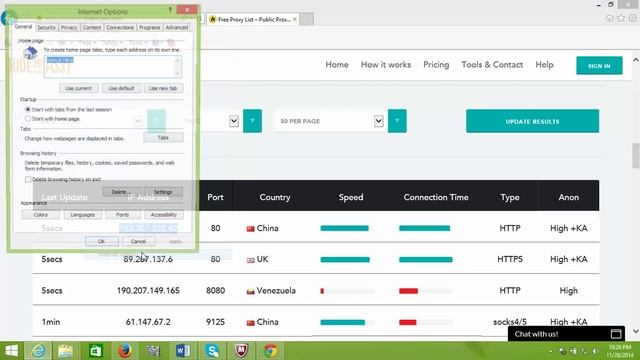This screenshot has height=360, width=640.
Task: Click the SIGN IN button
Action: click(599, 65)
